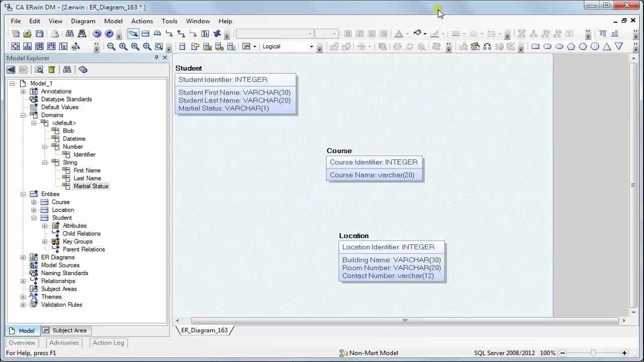Select the Entity drawing tool

(x=145, y=34)
